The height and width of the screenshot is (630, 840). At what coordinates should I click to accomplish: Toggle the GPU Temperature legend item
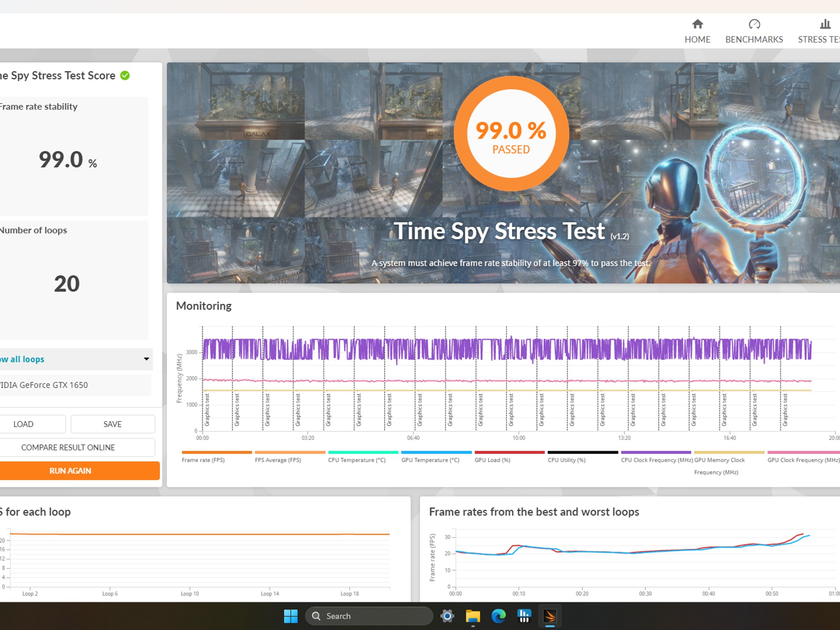[x=436, y=457]
